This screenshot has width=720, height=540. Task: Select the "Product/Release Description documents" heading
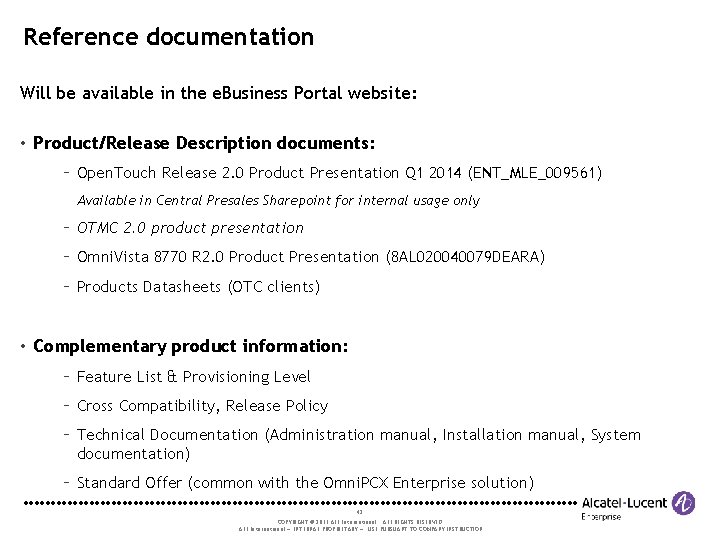204,143
